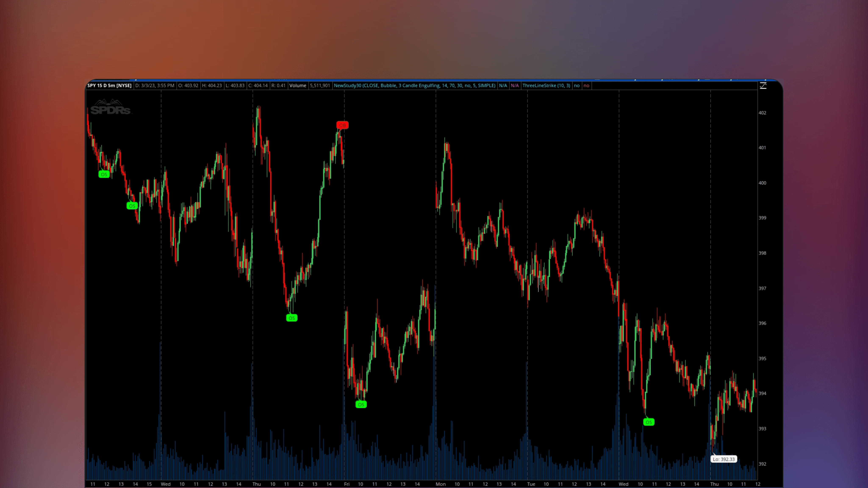Select the D: 3/3/23 date field
The width and height of the screenshot is (868, 488).
[155, 86]
